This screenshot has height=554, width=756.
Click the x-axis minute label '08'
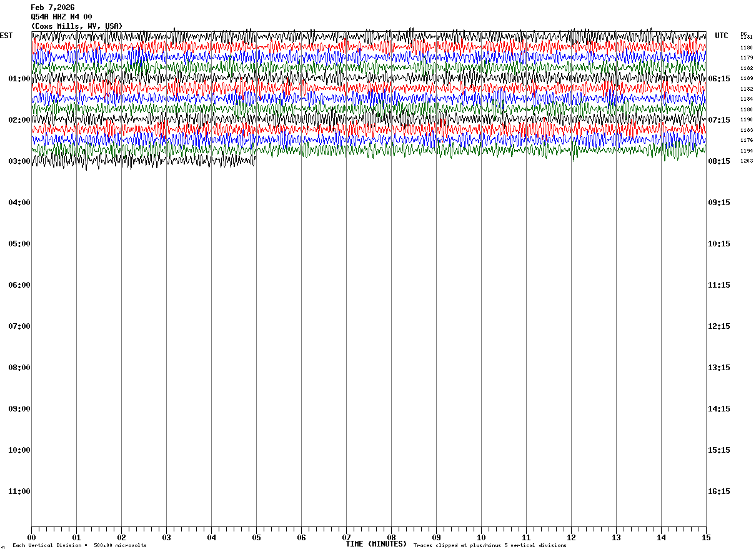pyautogui.click(x=391, y=537)
